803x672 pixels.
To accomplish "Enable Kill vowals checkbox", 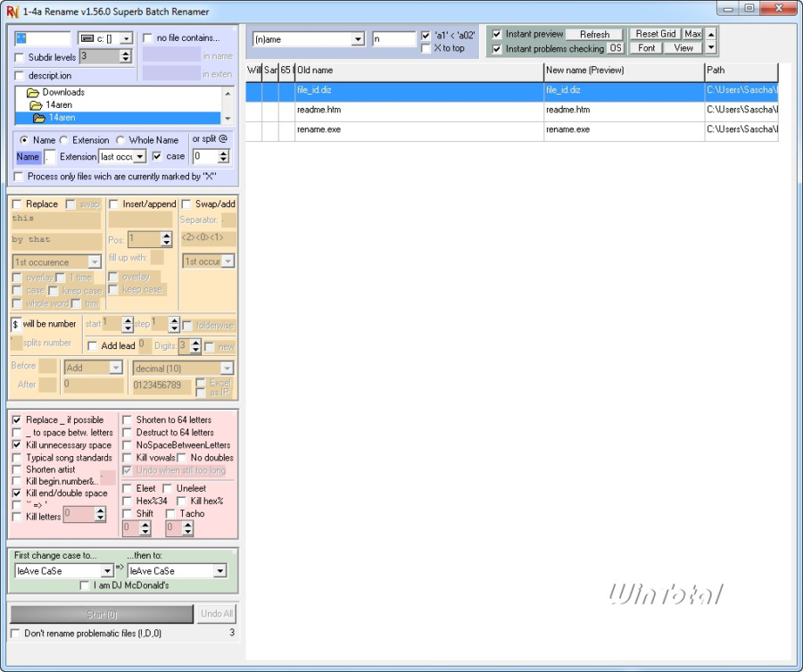I will point(127,458).
